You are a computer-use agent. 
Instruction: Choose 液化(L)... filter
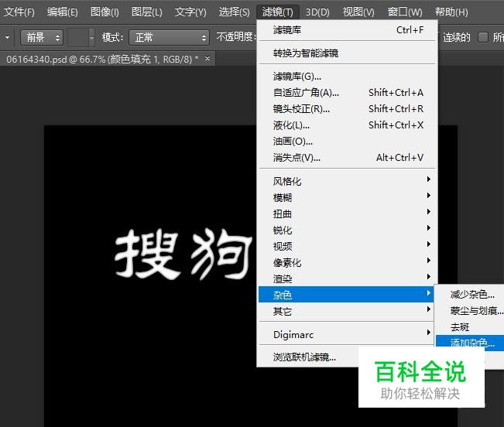point(348,125)
